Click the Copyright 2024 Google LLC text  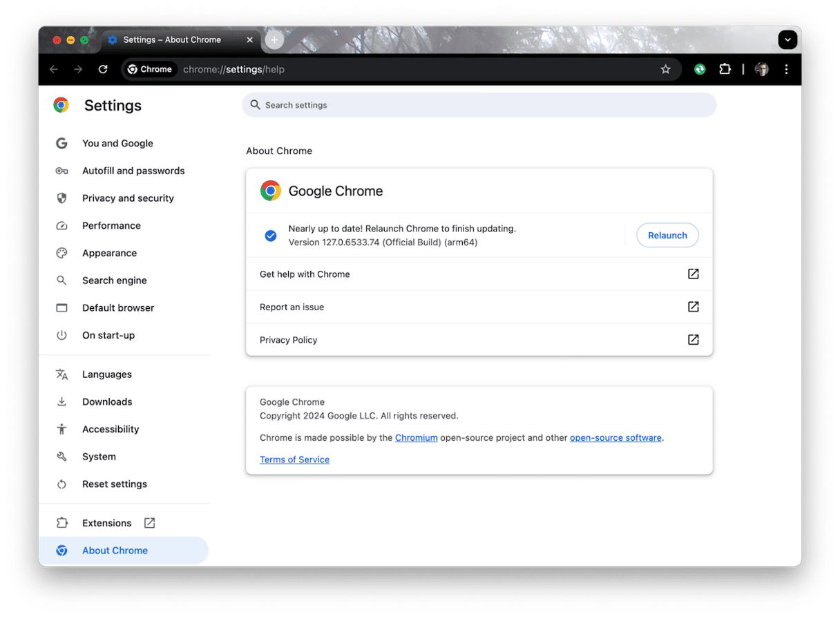(359, 416)
